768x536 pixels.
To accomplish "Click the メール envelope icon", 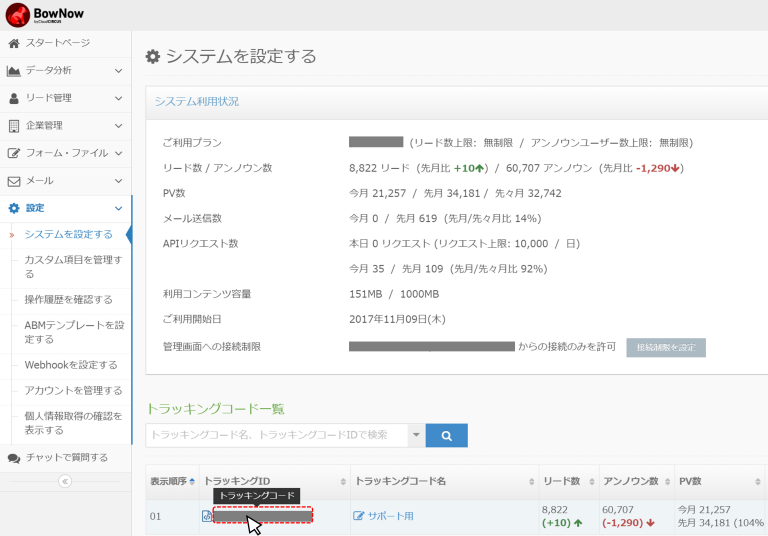I will tap(14, 181).
